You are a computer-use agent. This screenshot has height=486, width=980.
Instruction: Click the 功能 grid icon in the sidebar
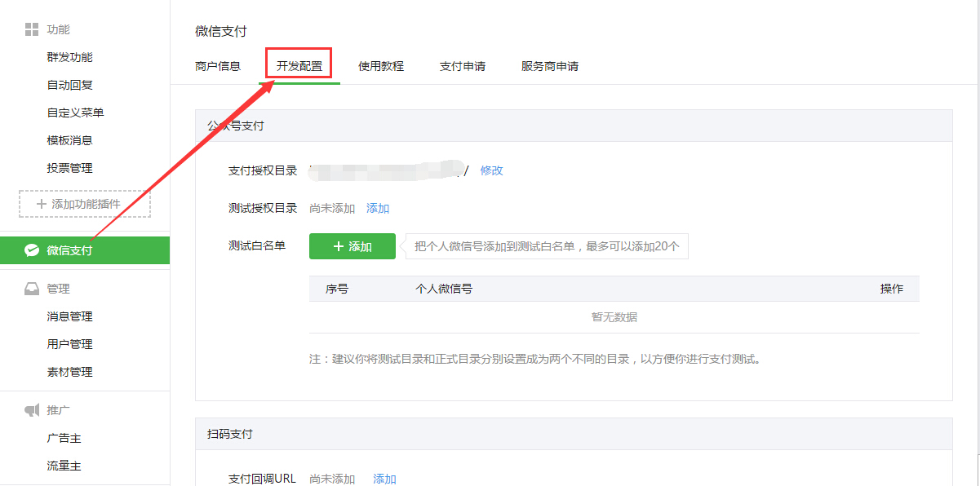[32, 30]
